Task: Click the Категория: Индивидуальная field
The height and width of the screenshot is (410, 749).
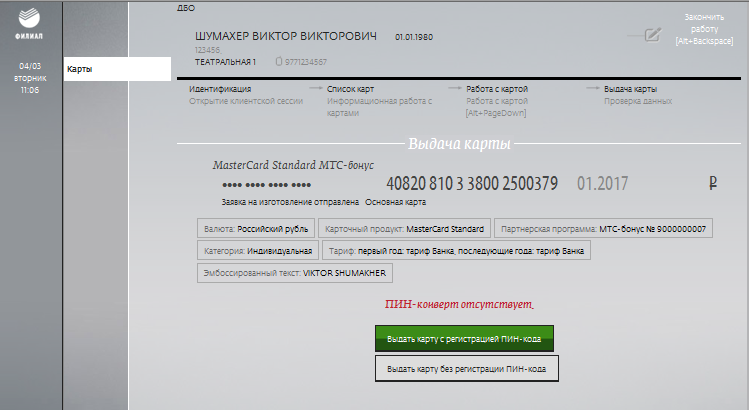Action: pyautogui.click(x=258, y=250)
